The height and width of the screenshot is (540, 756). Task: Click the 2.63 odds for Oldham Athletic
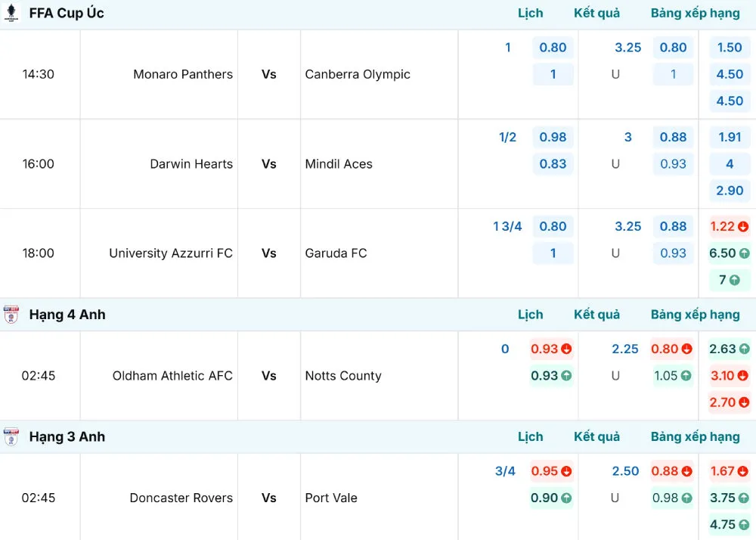tap(729, 349)
